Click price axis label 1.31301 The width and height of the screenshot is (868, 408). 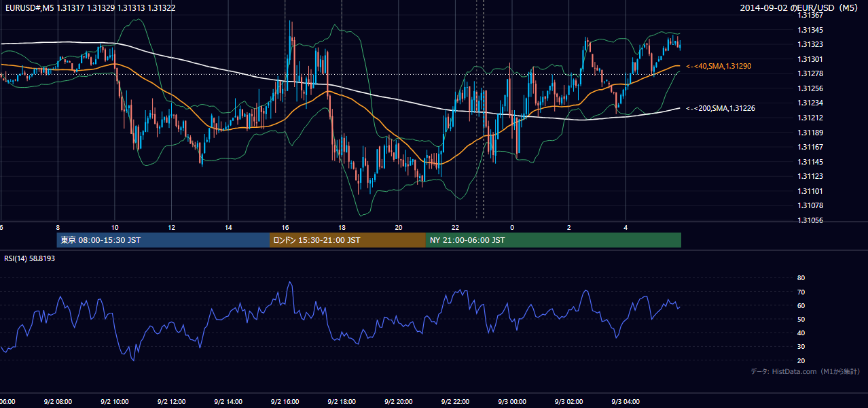point(810,59)
